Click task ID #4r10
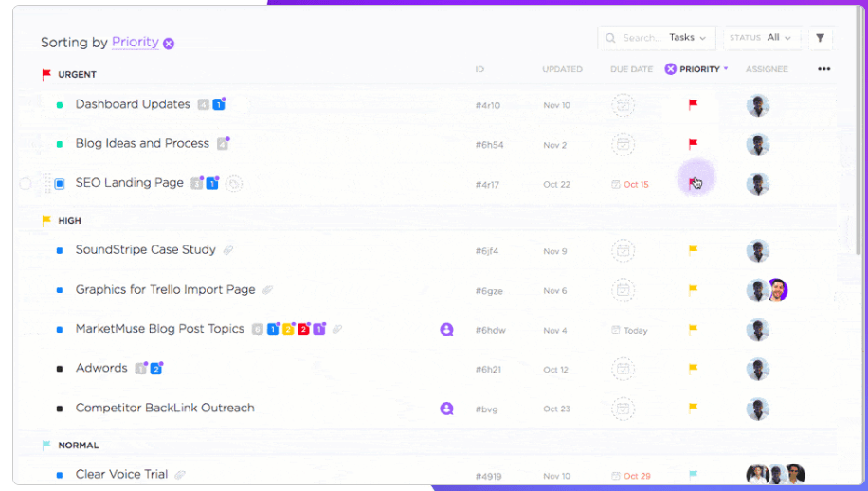Screen dimensions: 868x491 coord(488,106)
